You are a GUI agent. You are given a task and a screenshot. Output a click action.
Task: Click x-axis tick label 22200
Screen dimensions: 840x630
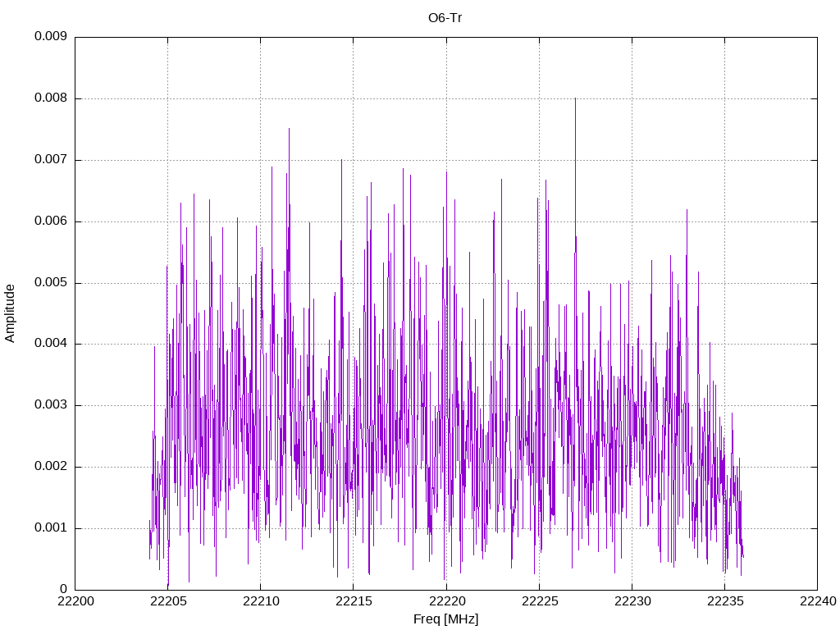[x=75, y=601]
